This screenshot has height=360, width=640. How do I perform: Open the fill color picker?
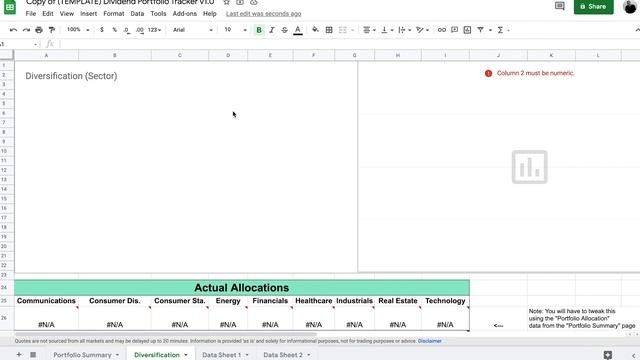tap(315, 30)
